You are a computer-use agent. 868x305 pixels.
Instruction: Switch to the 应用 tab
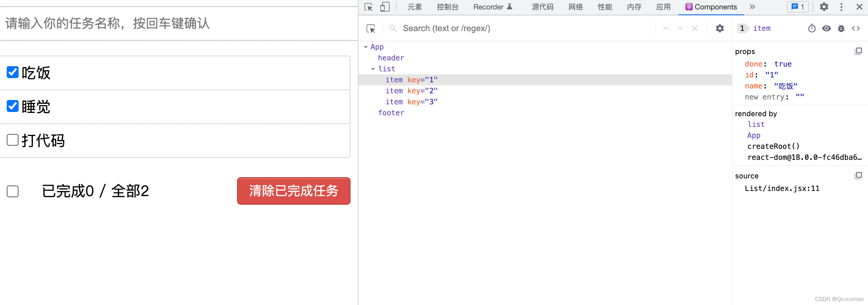pyautogui.click(x=663, y=7)
